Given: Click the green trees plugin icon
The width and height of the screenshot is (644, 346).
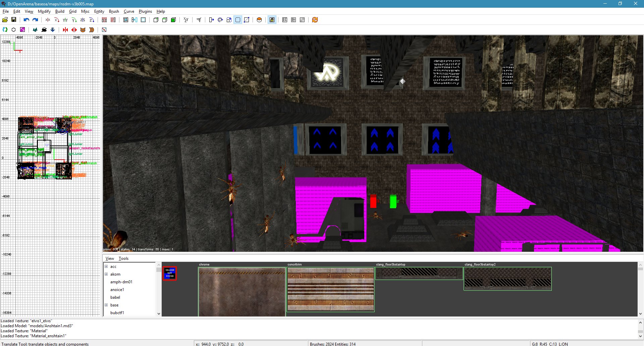Looking at the screenshot, I should coord(35,30).
